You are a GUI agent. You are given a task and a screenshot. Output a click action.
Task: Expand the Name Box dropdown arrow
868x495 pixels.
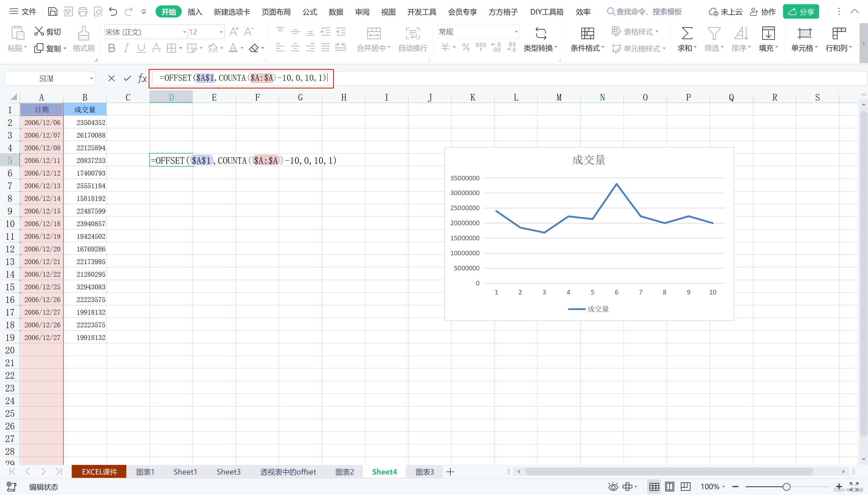(x=91, y=79)
